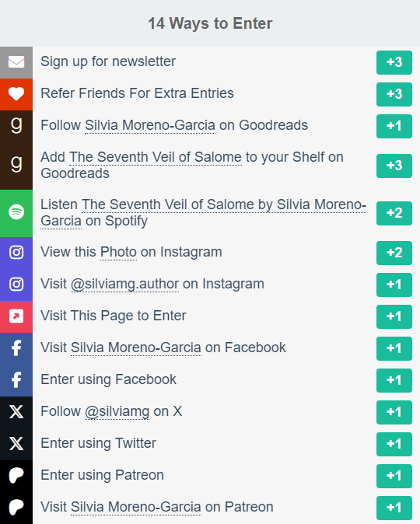
Task: Click the +3 button for newsletter signup
Action: coord(394,62)
